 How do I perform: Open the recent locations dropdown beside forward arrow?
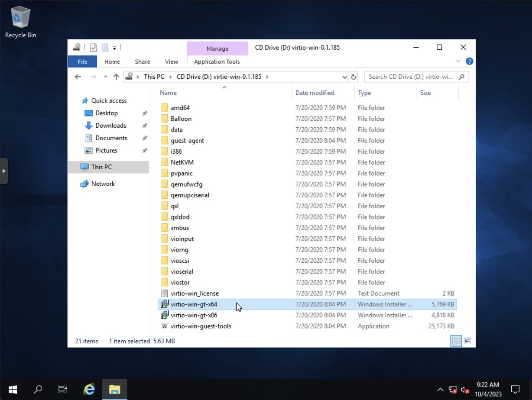(105, 77)
